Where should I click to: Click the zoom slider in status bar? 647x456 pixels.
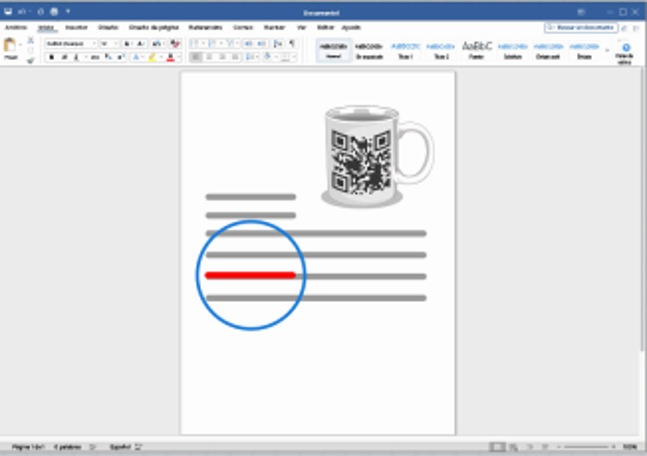(585, 446)
